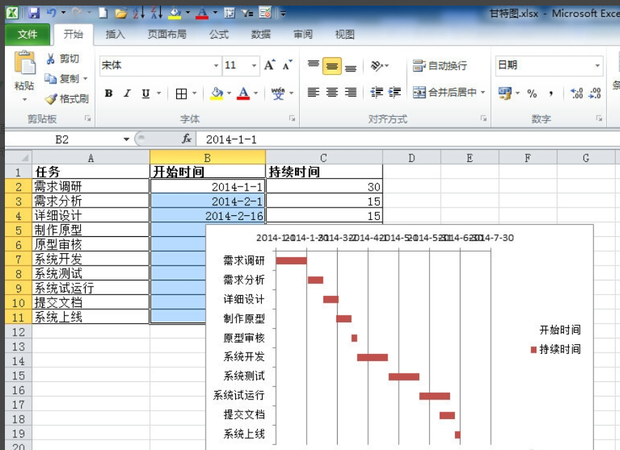Apply yellow fill color bucket
Image resolution: width=620 pixels, height=450 pixels.
217,94
